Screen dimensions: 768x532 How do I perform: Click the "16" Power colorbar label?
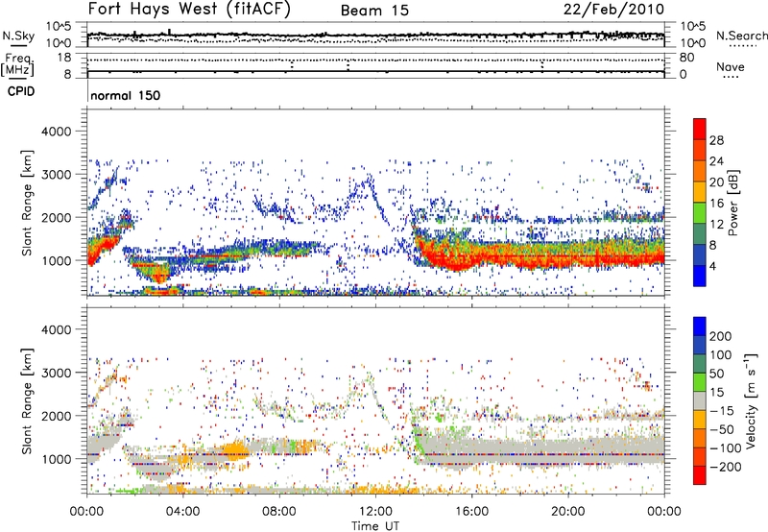(x=716, y=204)
